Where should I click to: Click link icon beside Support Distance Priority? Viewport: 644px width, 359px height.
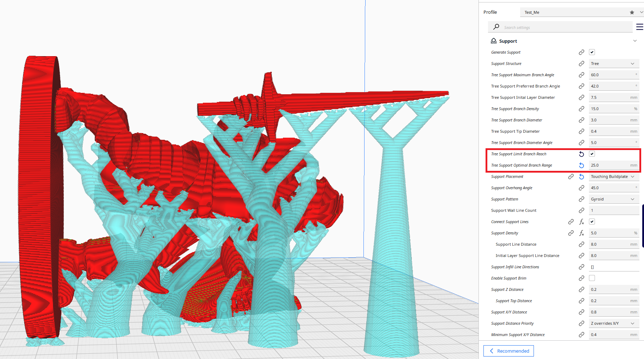(581, 323)
